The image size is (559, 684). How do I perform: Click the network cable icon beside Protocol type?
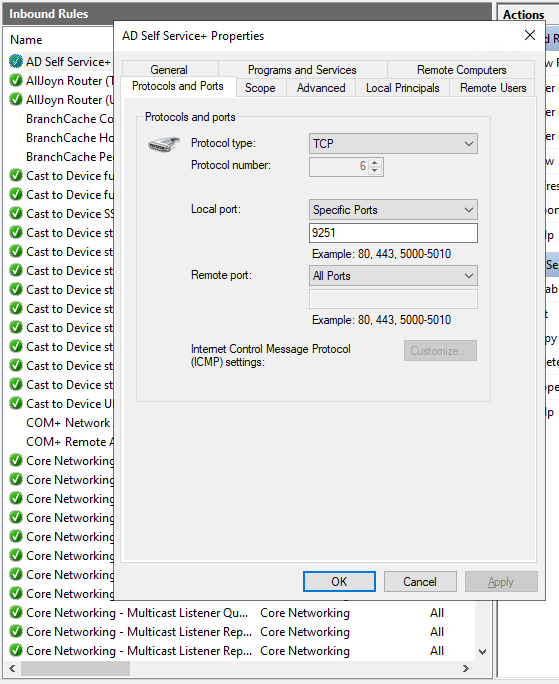pyautogui.click(x=164, y=144)
